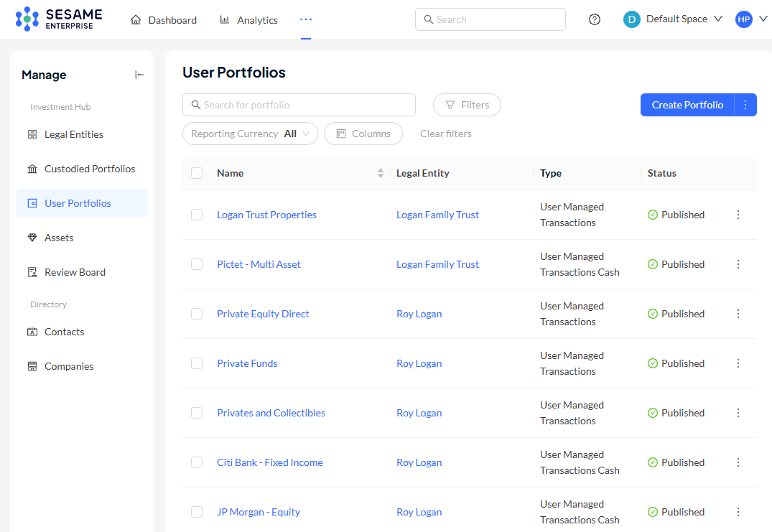Open Roy Logan entity for JP Morgan - Equity
This screenshot has height=532, width=772.
[x=419, y=512]
